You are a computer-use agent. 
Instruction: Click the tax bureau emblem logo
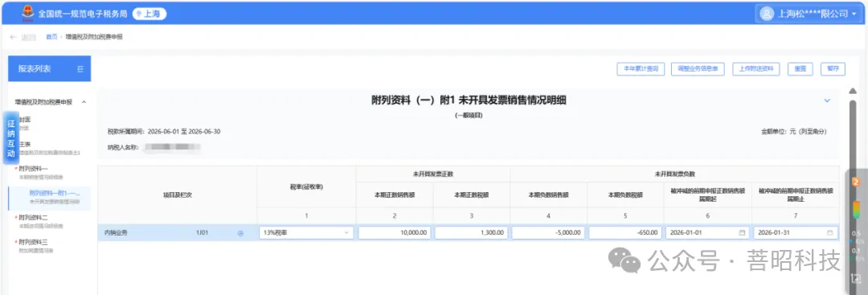(x=27, y=13)
